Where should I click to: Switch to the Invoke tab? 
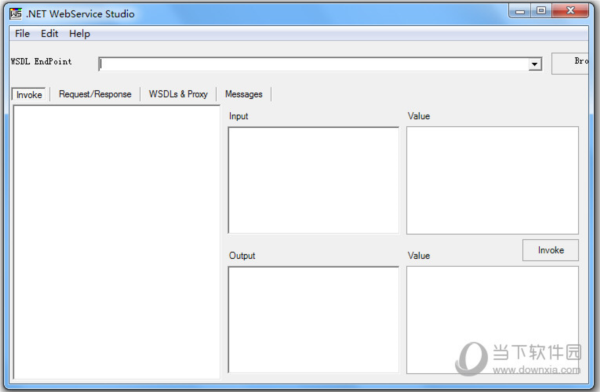click(x=29, y=95)
